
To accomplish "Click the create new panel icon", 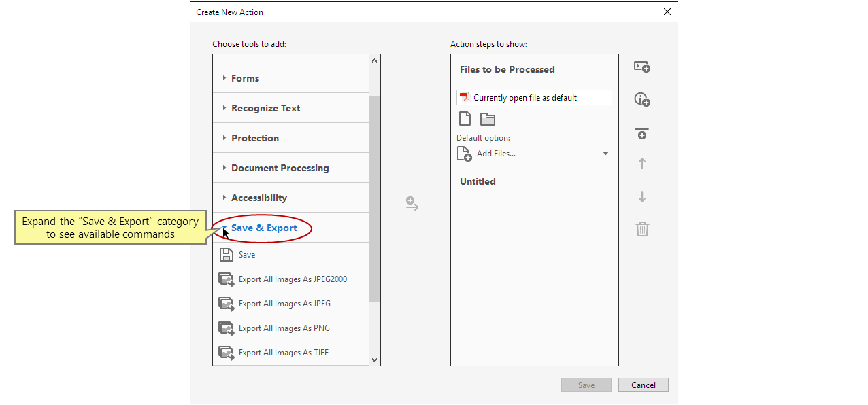I will pos(641,67).
